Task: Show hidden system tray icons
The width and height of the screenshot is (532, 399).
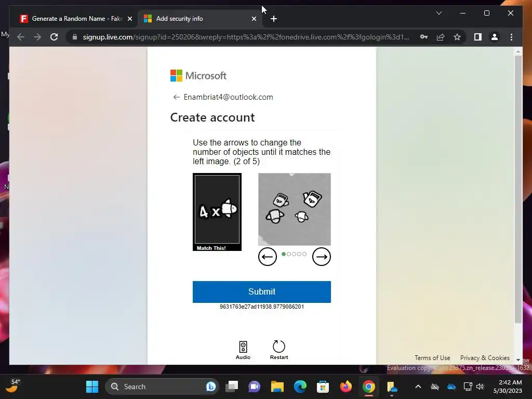Action: coord(418,387)
